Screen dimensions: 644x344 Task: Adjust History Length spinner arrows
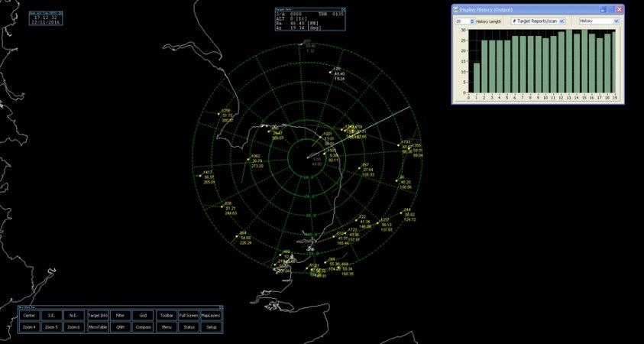pyautogui.click(x=472, y=21)
